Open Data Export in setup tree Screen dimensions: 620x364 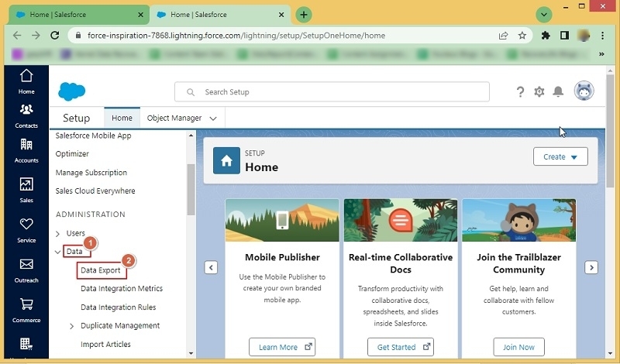point(101,270)
